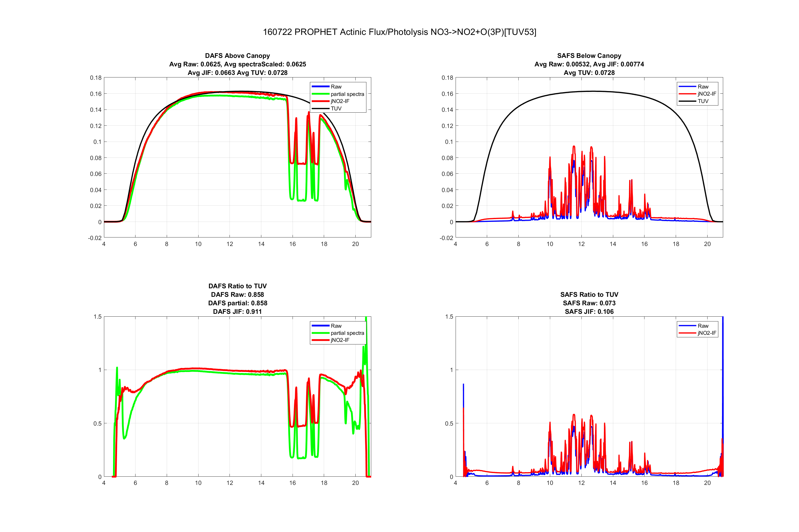Click the TUV legend label in DAFS Above Canopy

point(336,109)
